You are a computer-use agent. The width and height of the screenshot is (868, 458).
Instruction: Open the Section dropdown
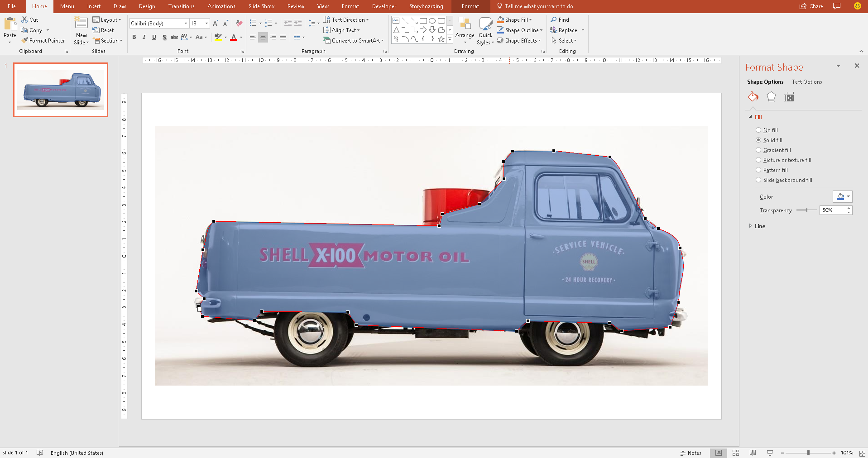pos(108,40)
